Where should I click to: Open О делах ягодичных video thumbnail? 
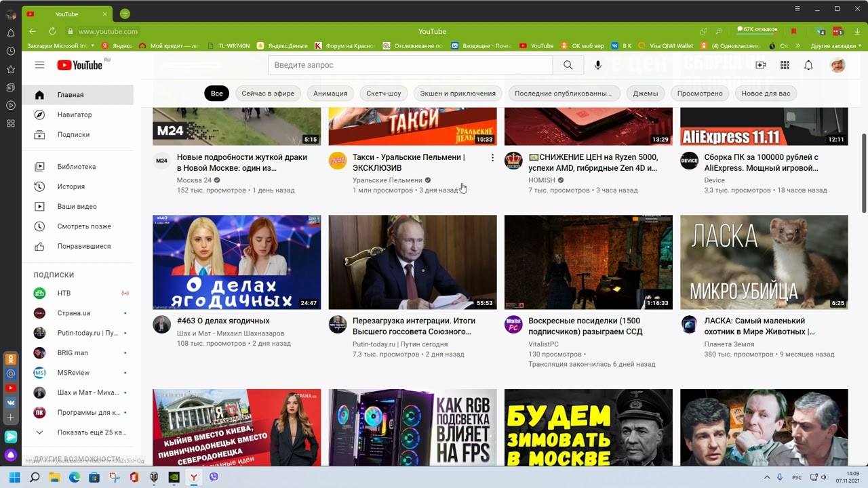coord(237,262)
